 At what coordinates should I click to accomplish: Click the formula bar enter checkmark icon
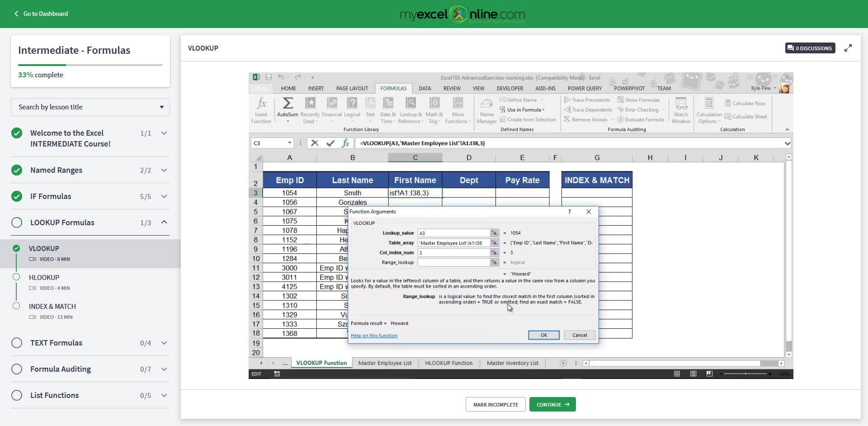330,143
